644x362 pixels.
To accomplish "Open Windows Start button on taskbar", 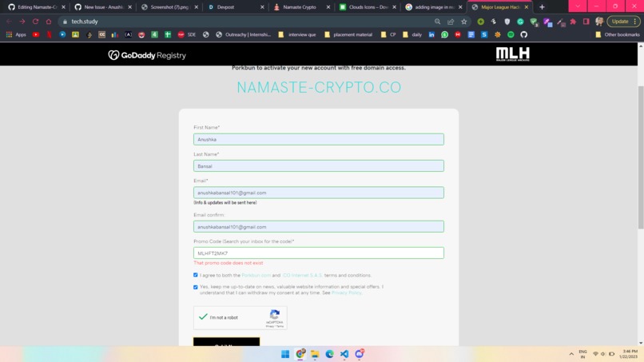I will [x=285, y=354].
